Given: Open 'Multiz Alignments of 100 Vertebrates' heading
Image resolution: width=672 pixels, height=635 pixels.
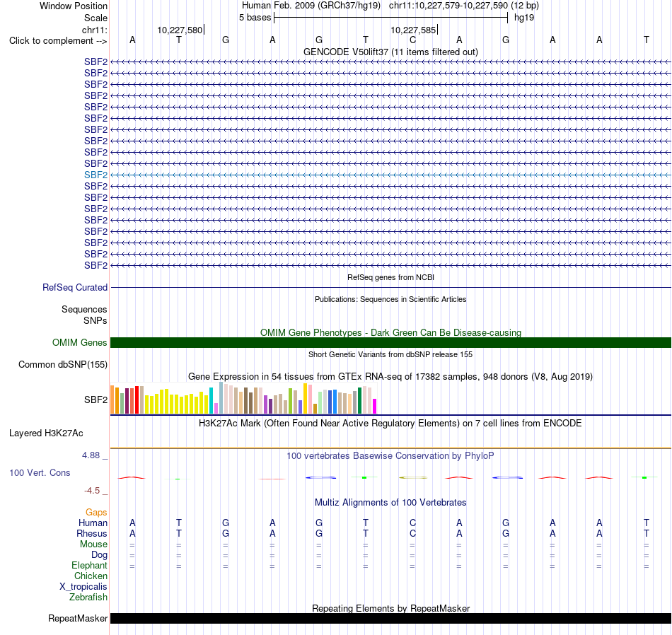Looking at the screenshot, I should click(x=390, y=503).
